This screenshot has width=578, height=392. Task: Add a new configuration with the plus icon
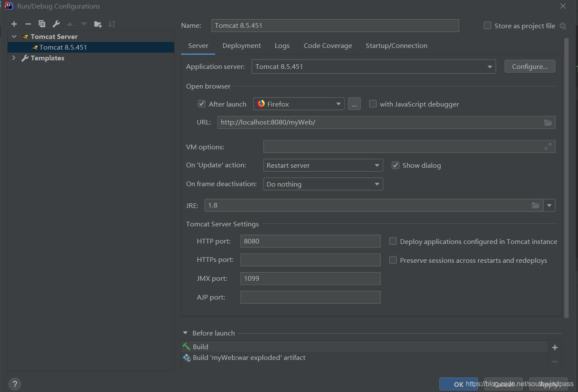(x=14, y=24)
